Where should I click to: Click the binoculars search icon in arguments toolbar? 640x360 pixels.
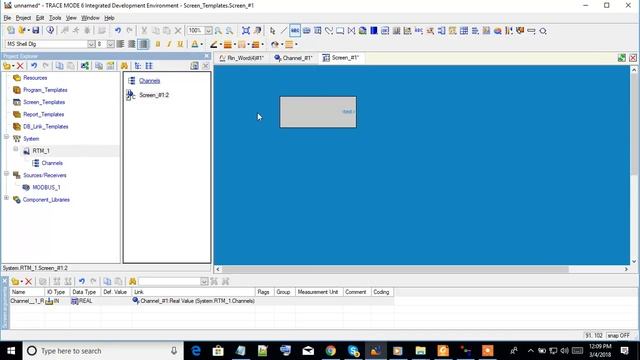(x=132, y=282)
